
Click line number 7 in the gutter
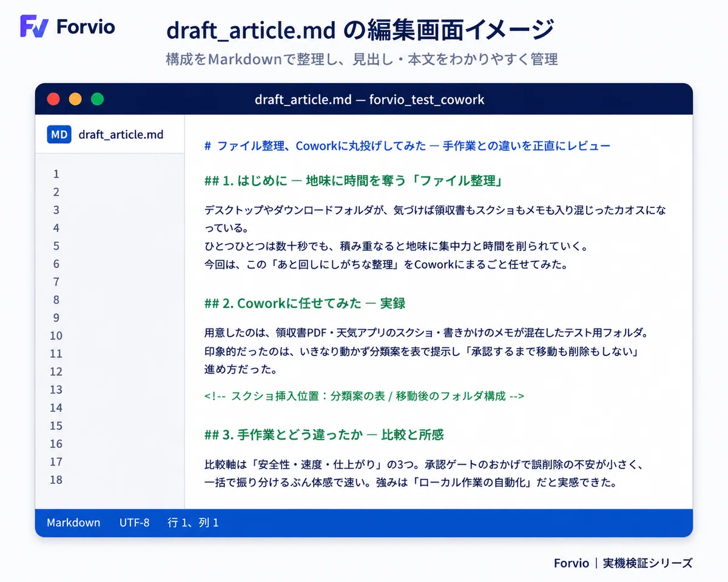tap(56, 281)
